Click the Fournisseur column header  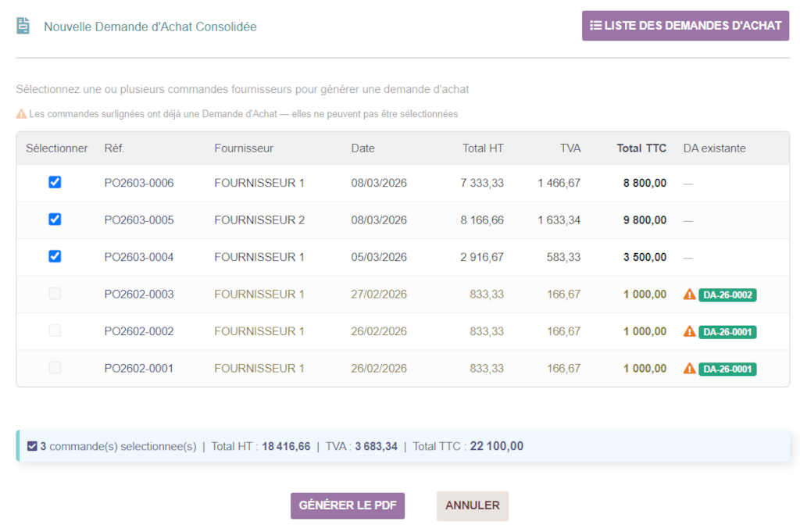pyautogui.click(x=244, y=148)
